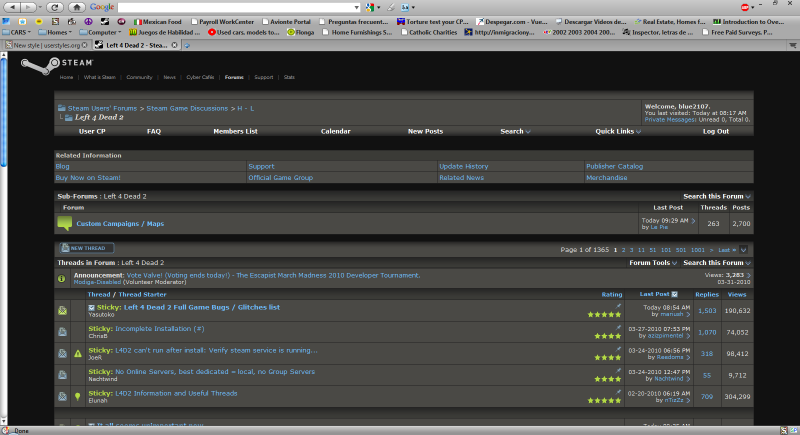Click go-to-last-post arrow beside azizpimentel
The width and height of the screenshot is (800, 435).
click(688, 336)
